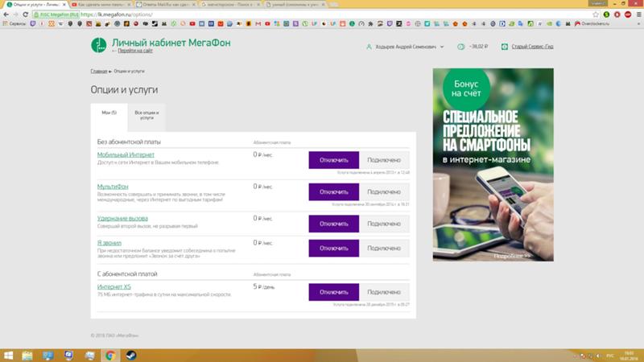Click Подключено status for Мобильный Интернет
Image resolution: width=644 pixels, height=362 pixels.
pyautogui.click(x=384, y=160)
